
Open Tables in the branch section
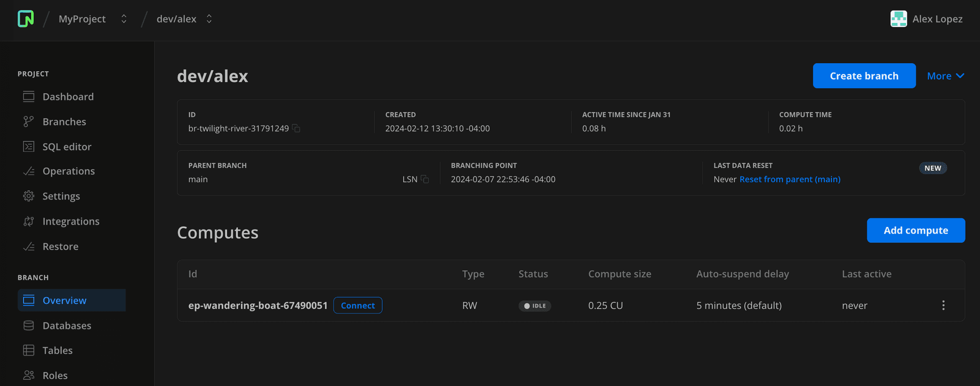point(58,351)
